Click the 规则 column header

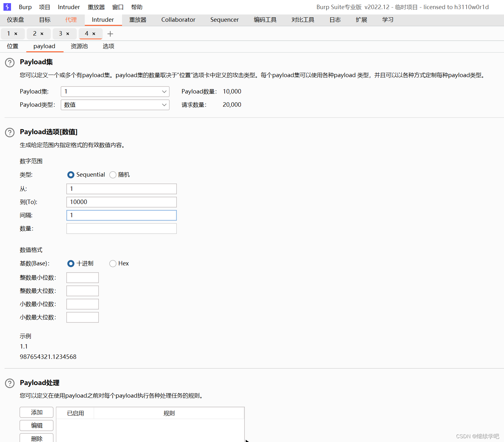pos(169,413)
